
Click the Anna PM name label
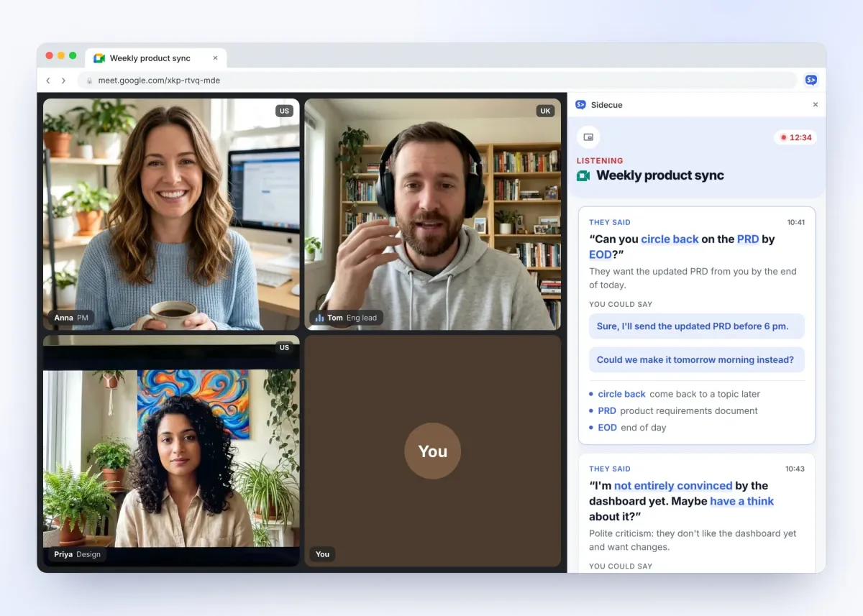coord(71,318)
